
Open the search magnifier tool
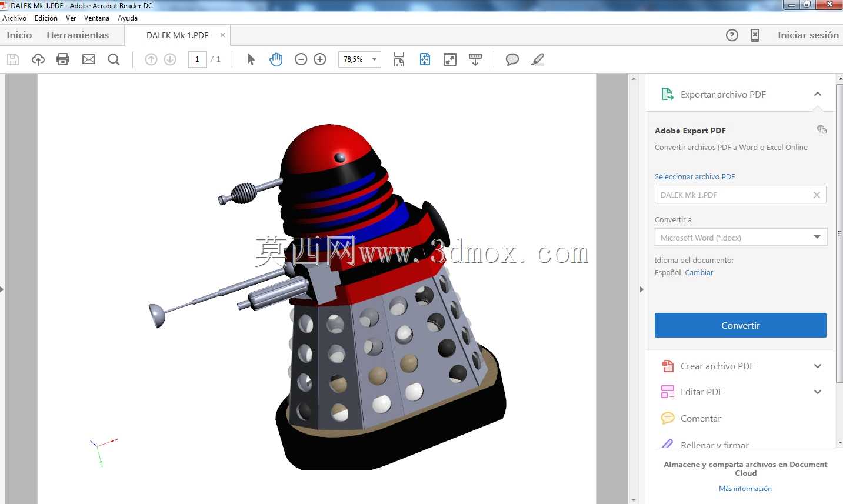[114, 59]
